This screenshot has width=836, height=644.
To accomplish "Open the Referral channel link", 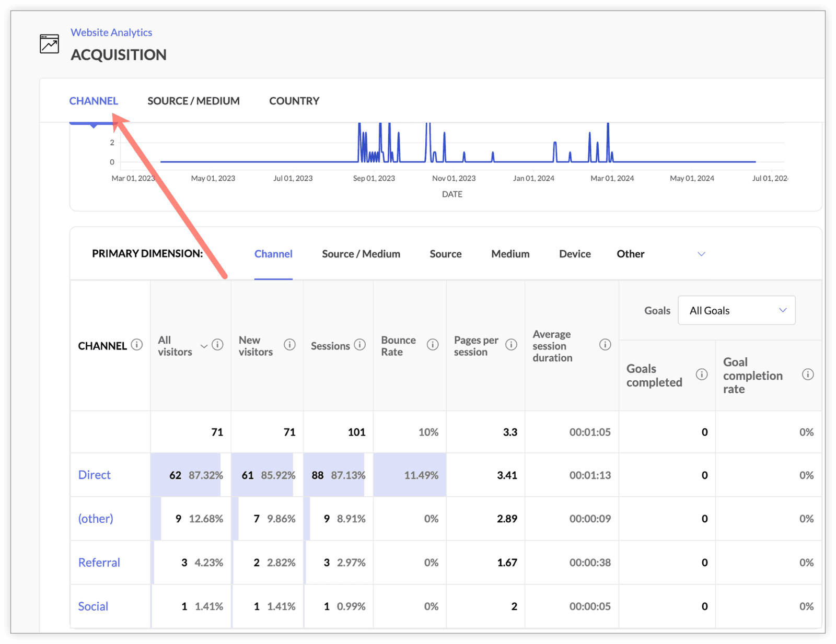I will point(99,563).
